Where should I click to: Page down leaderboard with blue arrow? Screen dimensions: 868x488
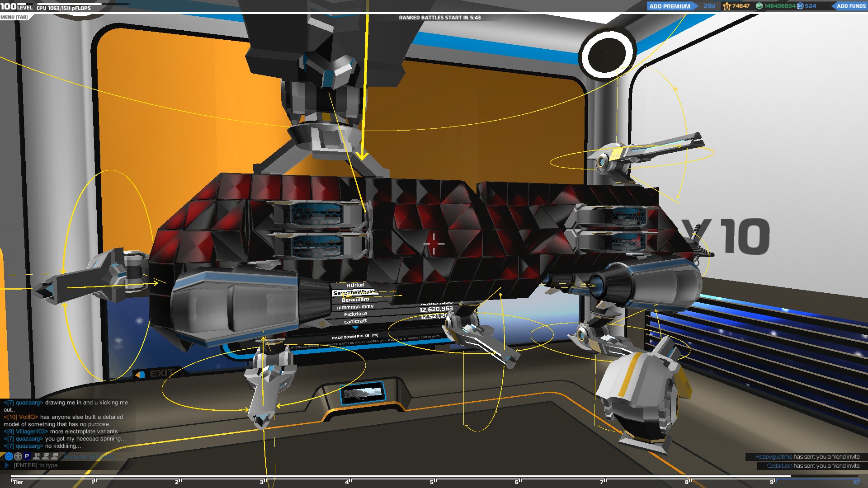355,328
